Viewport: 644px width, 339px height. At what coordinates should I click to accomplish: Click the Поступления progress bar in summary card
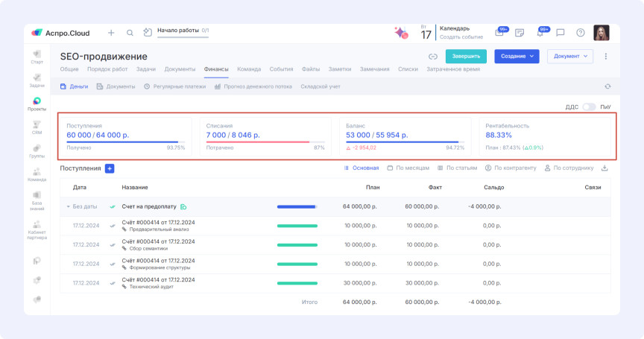pyautogui.click(x=125, y=142)
